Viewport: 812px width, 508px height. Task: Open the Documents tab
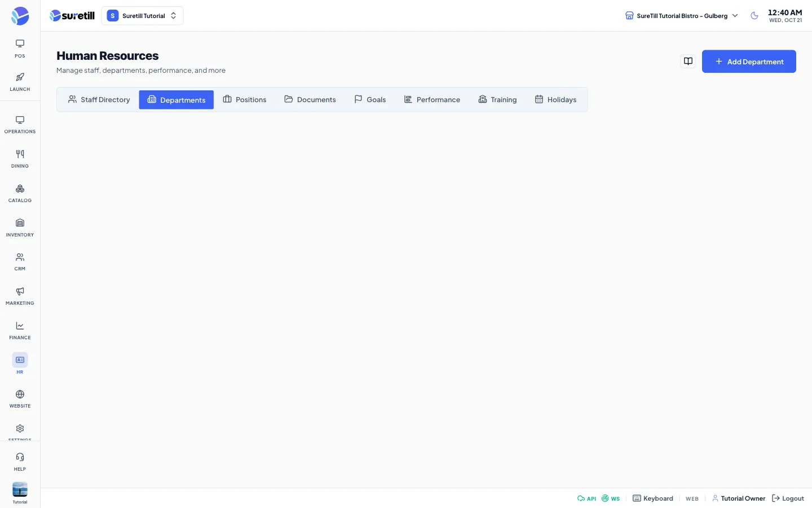pos(310,99)
